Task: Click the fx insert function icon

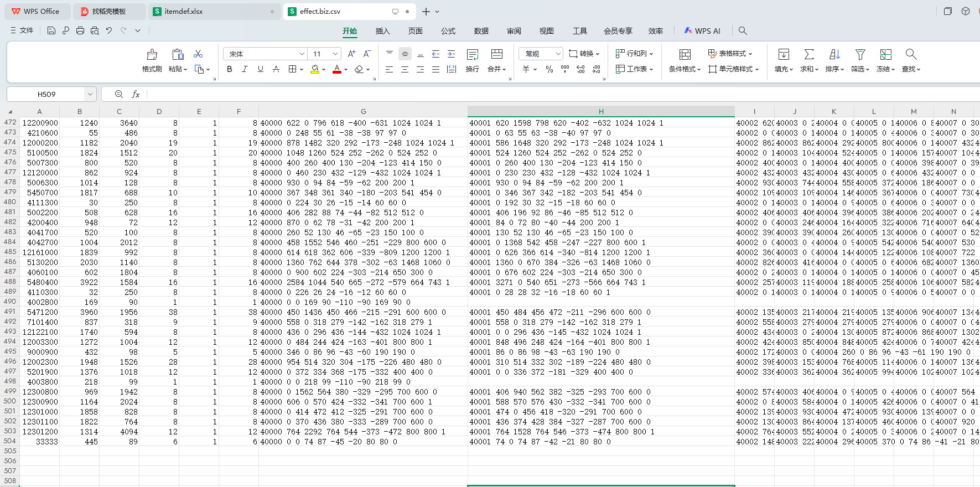Action: (x=136, y=94)
